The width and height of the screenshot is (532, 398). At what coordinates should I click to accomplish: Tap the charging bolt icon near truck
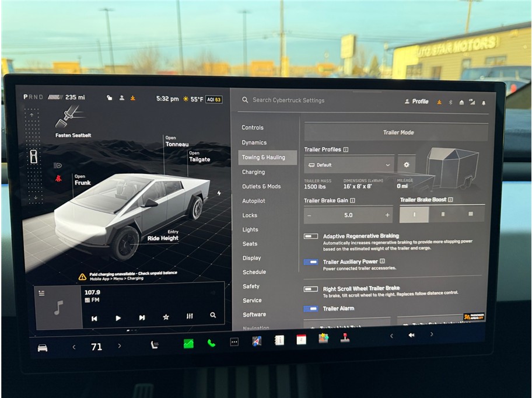tap(219, 193)
